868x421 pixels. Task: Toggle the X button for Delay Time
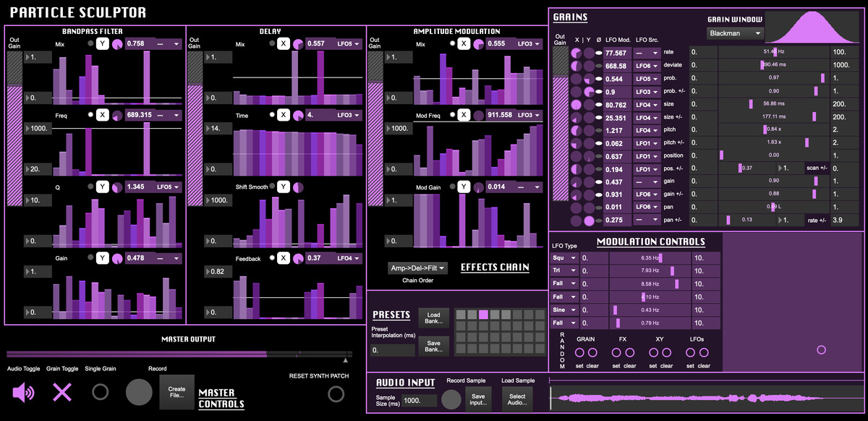[284, 115]
